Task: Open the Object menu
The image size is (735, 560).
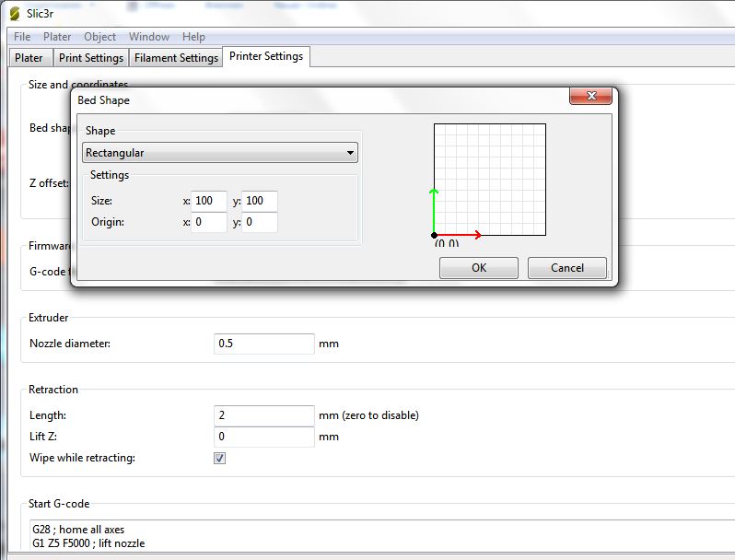Action: [99, 37]
